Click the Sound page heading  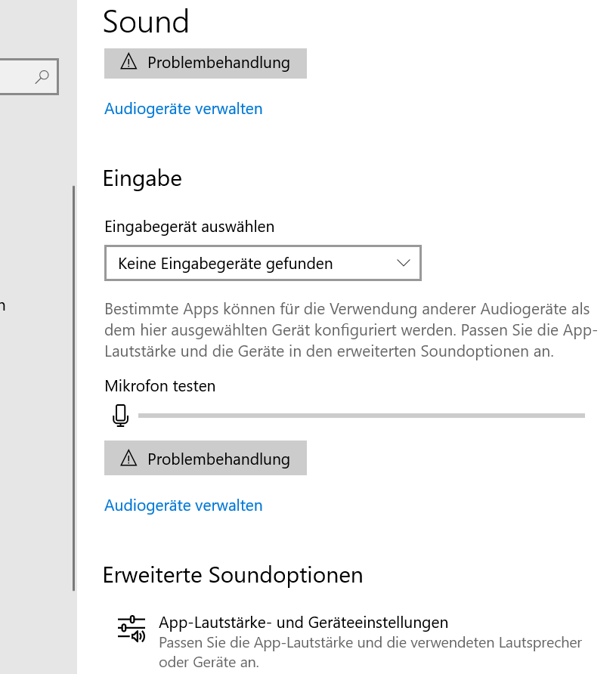click(146, 21)
